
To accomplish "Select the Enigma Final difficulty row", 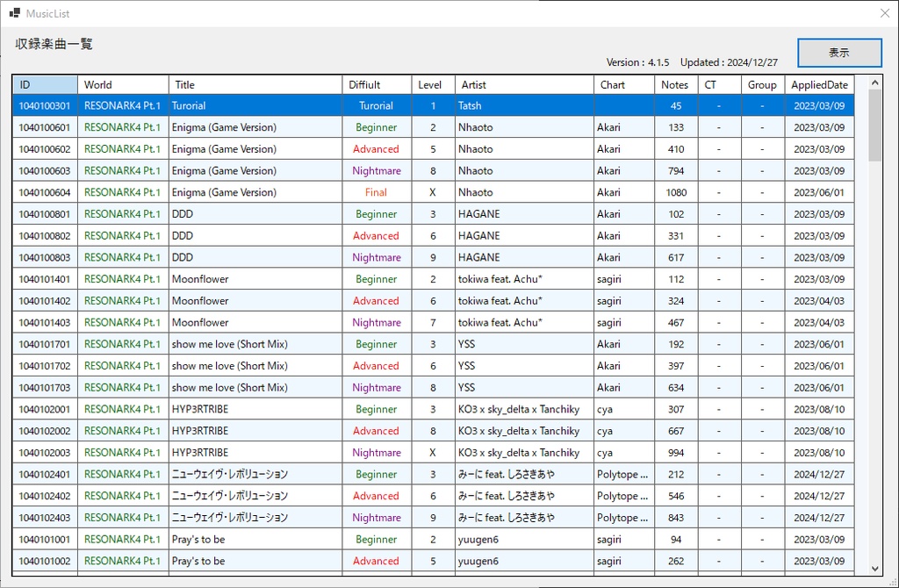I will pyautogui.click(x=263, y=191).
